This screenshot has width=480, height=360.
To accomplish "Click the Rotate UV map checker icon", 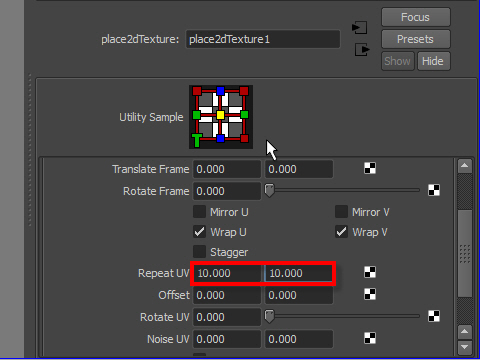I will point(434,316).
